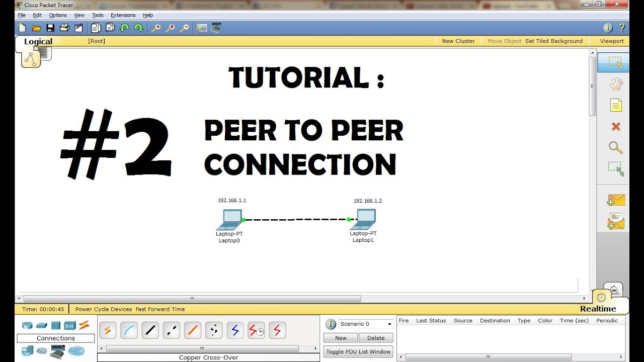Choose the Copper Straight-Through cable
This screenshot has height=362, width=644.
150,330
